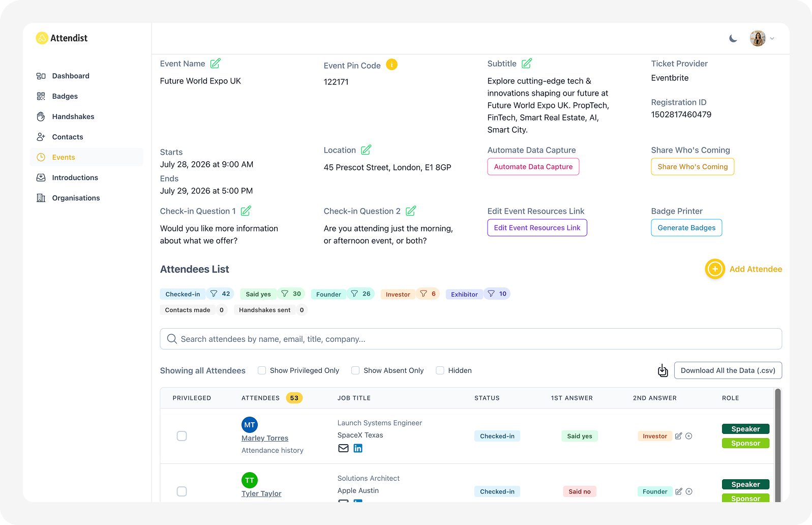Viewport: 812px width, 525px height.
Task: Check the Show Absent Only checkbox
Action: tap(355, 370)
